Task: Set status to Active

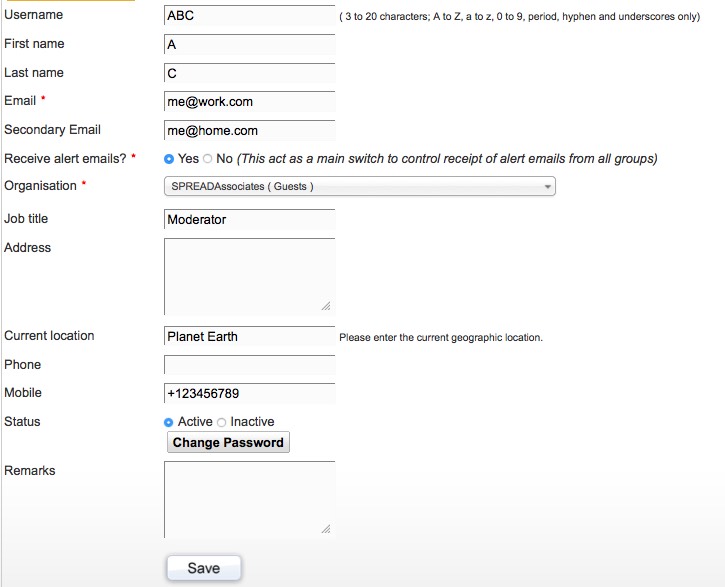Action: (169, 422)
